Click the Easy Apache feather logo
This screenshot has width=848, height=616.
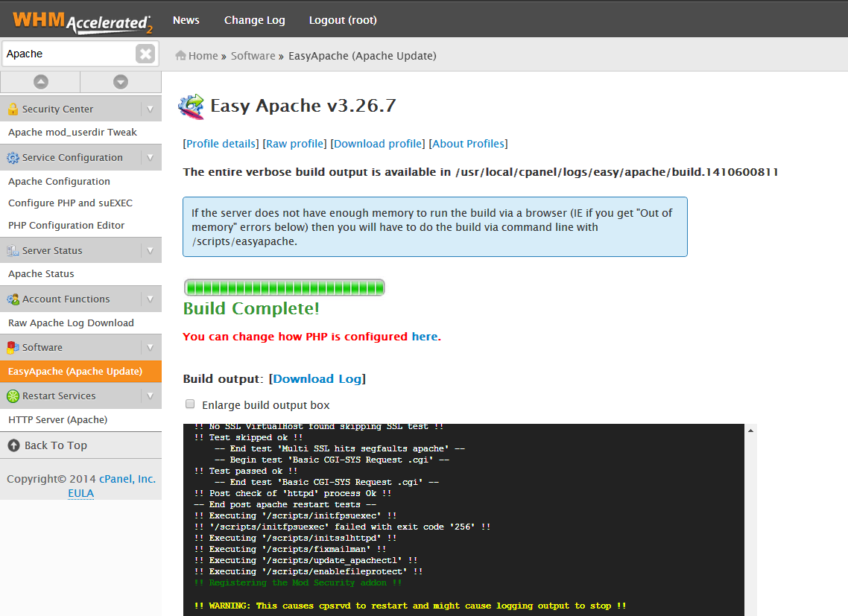point(192,106)
